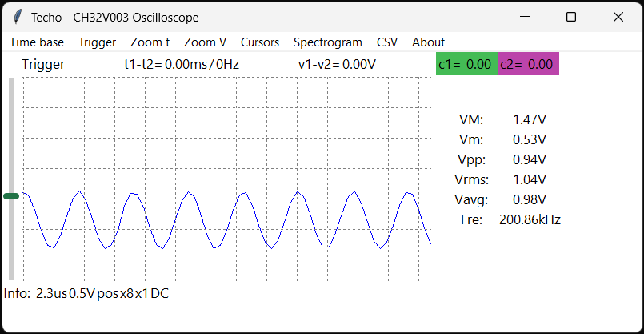The height and width of the screenshot is (334, 644).
Task: Click the t1-t2 time difference readout
Action: tap(182, 65)
